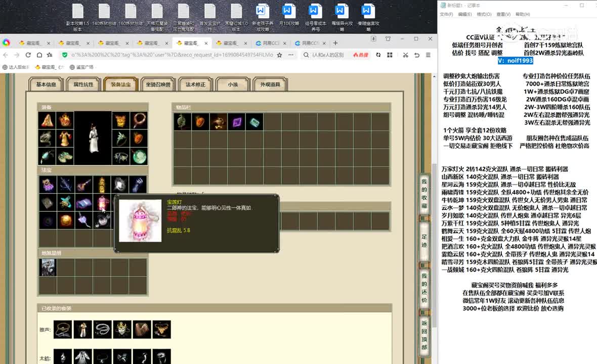Click the browser reload button
This screenshot has width=597, height=364.
point(28,55)
